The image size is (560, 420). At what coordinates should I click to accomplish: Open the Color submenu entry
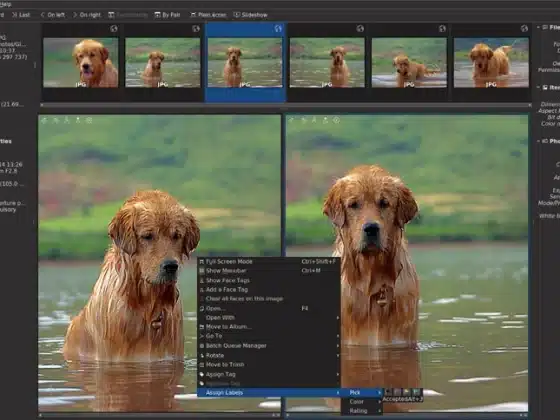(361, 402)
